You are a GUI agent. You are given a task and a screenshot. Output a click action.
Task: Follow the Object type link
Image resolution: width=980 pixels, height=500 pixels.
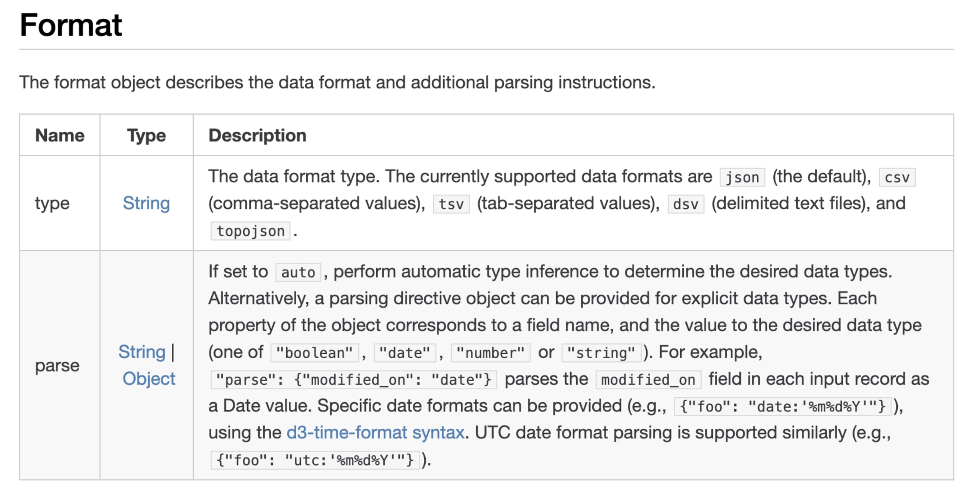[x=149, y=379]
